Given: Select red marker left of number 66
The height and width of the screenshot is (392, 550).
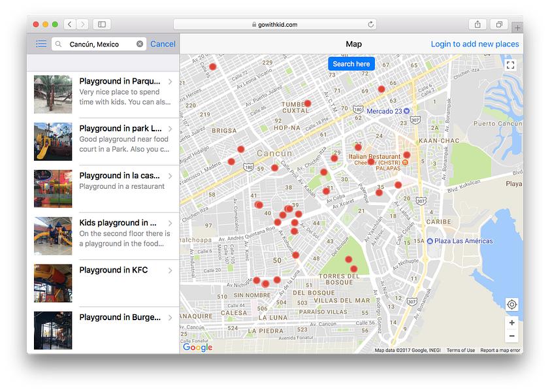Looking at the screenshot, I should pyautogui.click(x=381, y=89).
